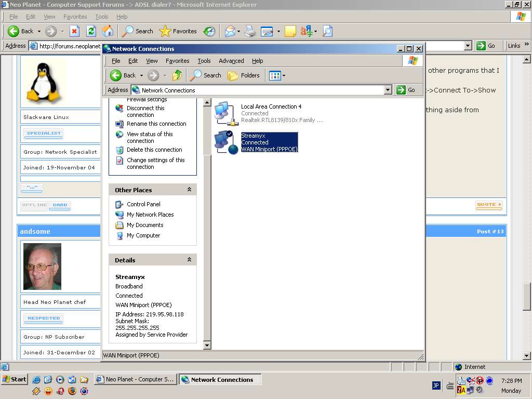Click the system clock showing 7:28 PM
The height and width of the screenshot is (399, 532).
511,381
